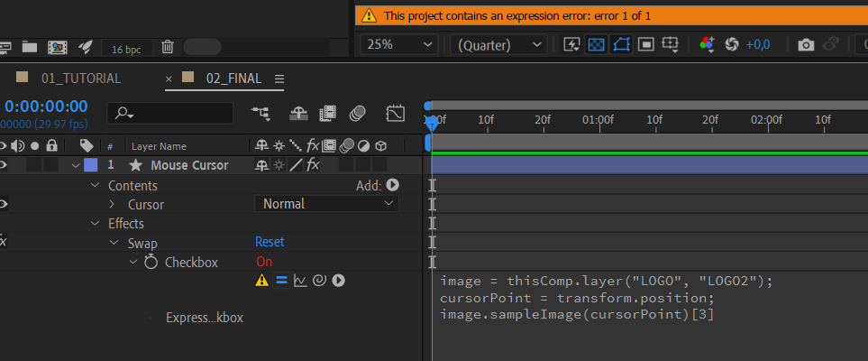Click the expression pick whip

point(319,281)
